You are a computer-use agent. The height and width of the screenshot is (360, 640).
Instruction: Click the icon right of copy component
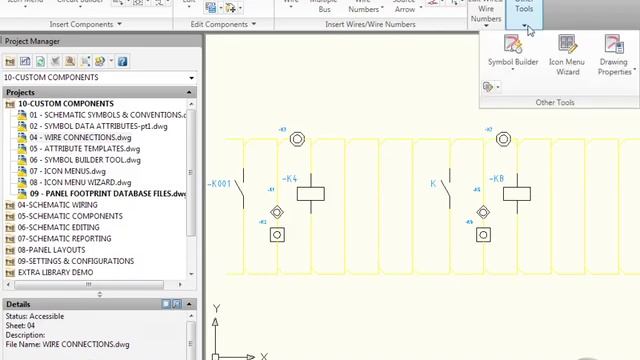pyautogui.click(x=230, y=7)
